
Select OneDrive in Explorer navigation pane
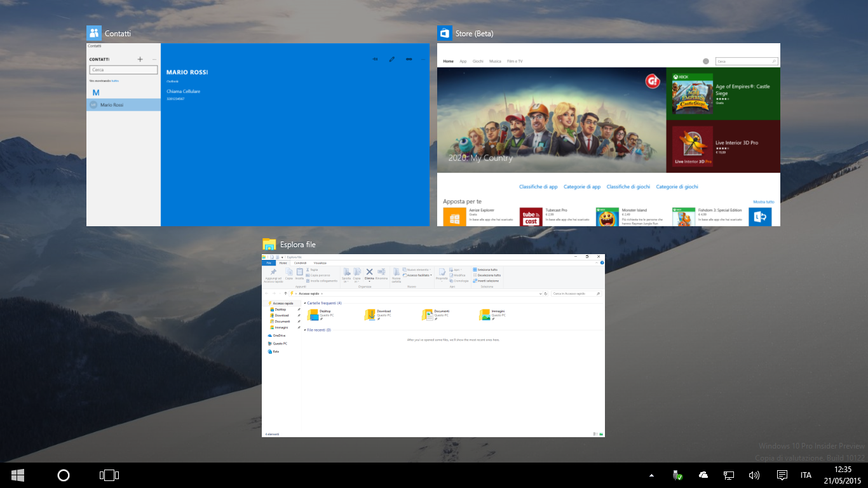coord(277,335)
